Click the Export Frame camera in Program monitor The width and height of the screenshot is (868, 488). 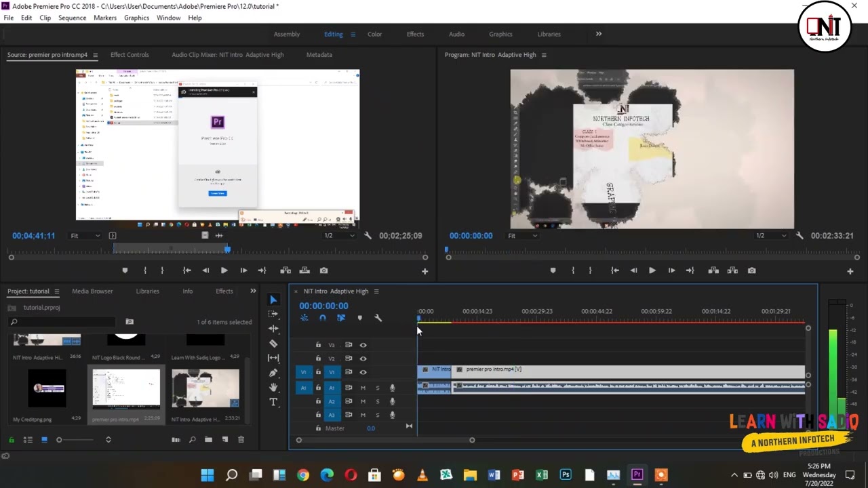pos(751,270)
